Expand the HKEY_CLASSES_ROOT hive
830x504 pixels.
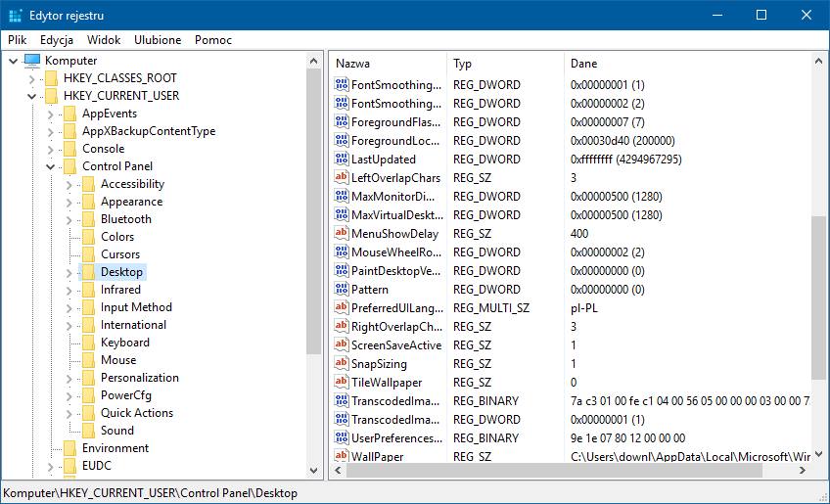(x=31, y=79)
